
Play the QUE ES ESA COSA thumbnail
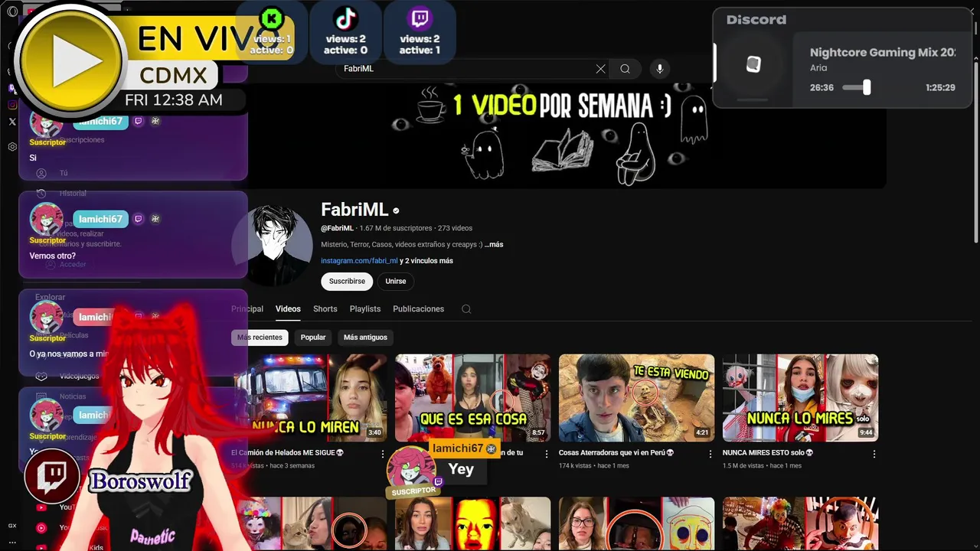pyautogui.click(x=473, y=398)
